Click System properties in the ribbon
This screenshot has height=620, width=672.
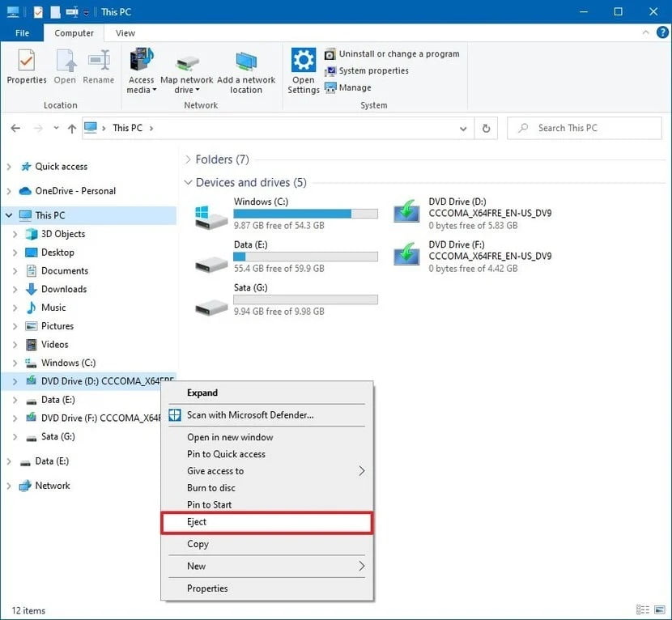[x=373, y=70]
